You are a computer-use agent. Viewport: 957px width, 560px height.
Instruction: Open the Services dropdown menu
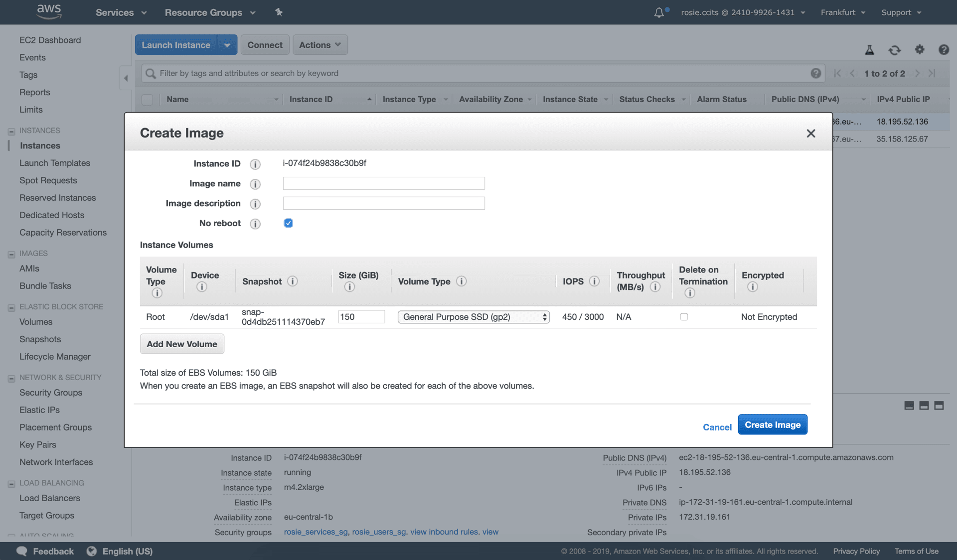click(x=121, y=12)
